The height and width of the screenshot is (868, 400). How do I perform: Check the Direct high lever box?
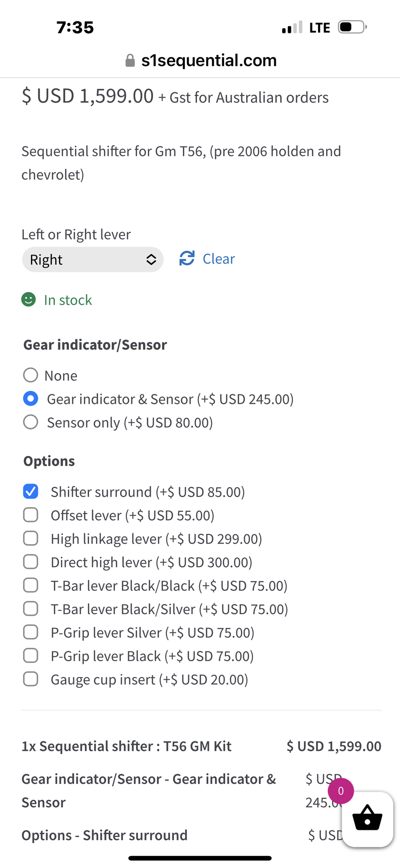[30, 562]
